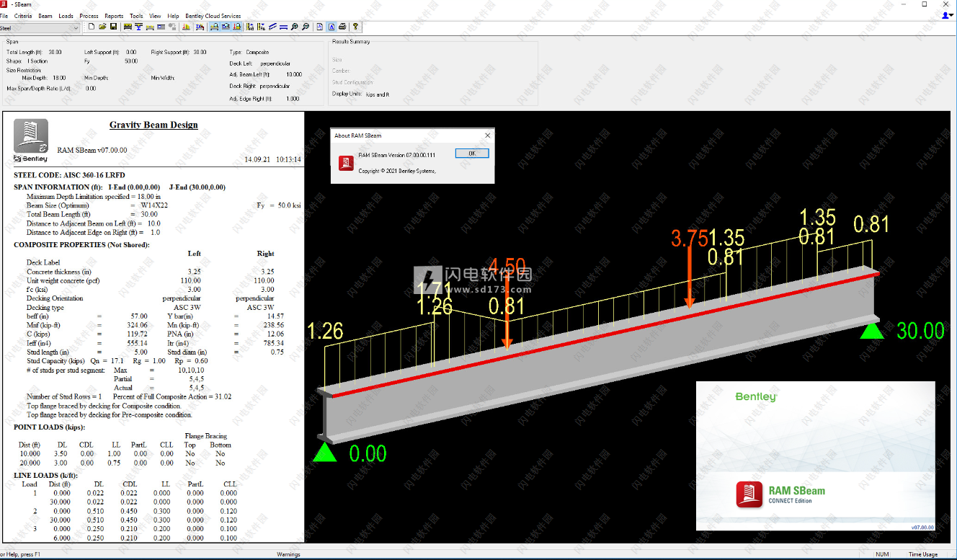Viewport: 957px width, 560px height.
Task: Click 'LINE LOADS (k/ft):' heading in report
Action: [46, 476]
